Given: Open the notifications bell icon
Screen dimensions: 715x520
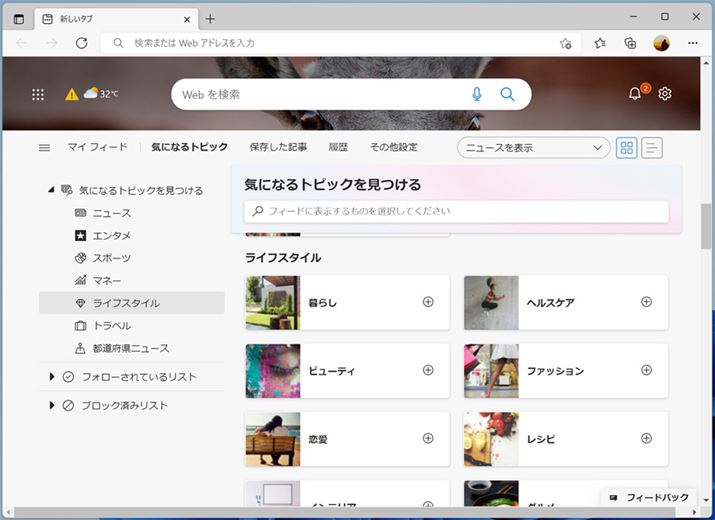Looking at the screenshot, I should click(634, 94).
